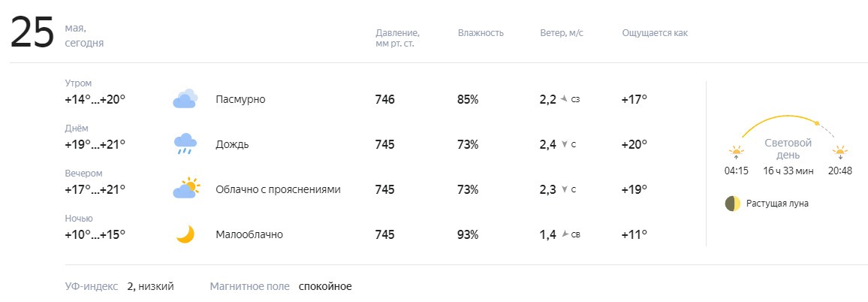Viewport: 868px width, 302px height.
Task: Click the northwest wind arrow for morning
Action: (x=564, y=99)
